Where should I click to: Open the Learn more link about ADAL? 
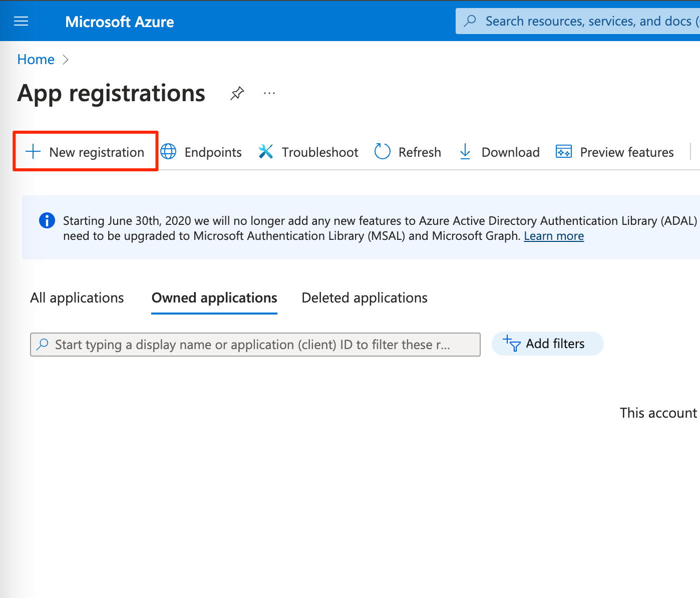pyautogui.click(x=553, y=235)
